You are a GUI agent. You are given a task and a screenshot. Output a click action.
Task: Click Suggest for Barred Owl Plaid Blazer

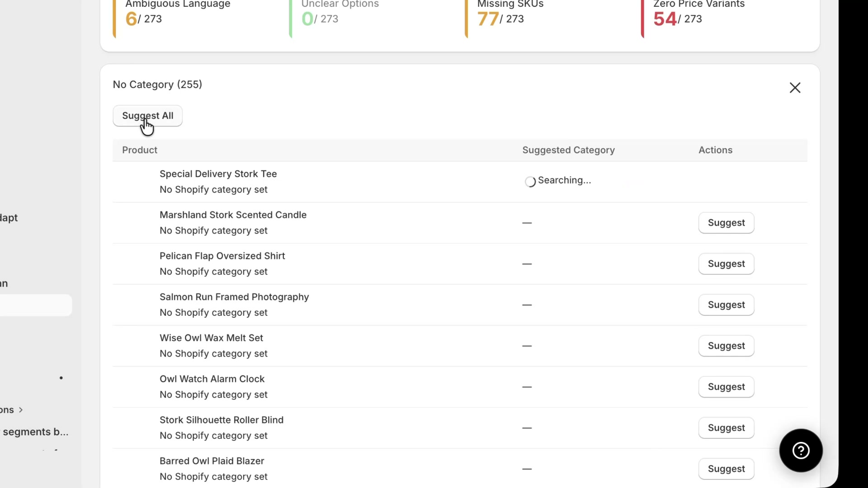(726, 469)
